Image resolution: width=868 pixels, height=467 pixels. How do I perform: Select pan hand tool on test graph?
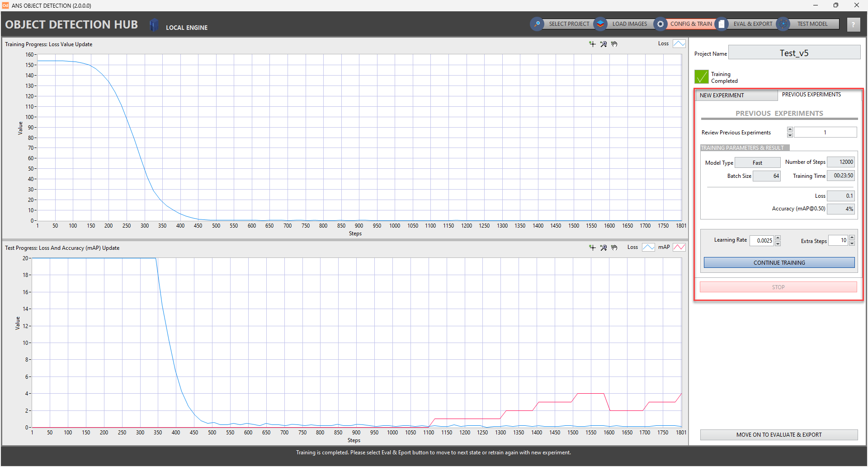click(614, 248)
